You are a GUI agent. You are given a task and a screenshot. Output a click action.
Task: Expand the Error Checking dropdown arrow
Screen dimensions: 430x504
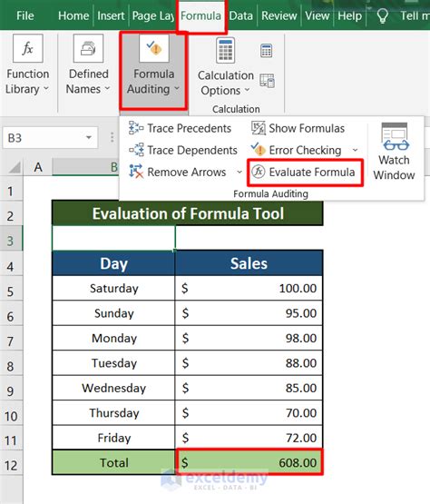[x=355, y=150]
